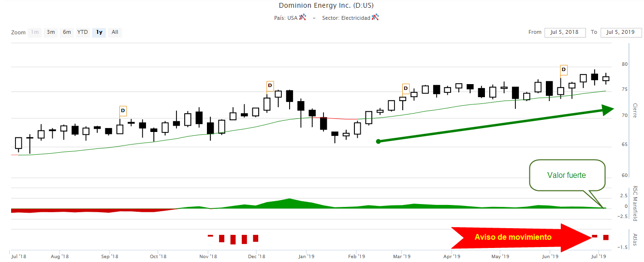Click the Dec '18 x-axis label

tap(257, 256)
